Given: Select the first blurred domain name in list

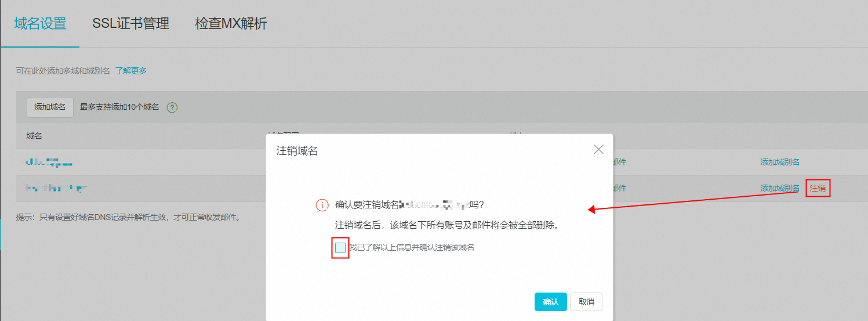Looking at the screenshot, I should tap(49, 163).
